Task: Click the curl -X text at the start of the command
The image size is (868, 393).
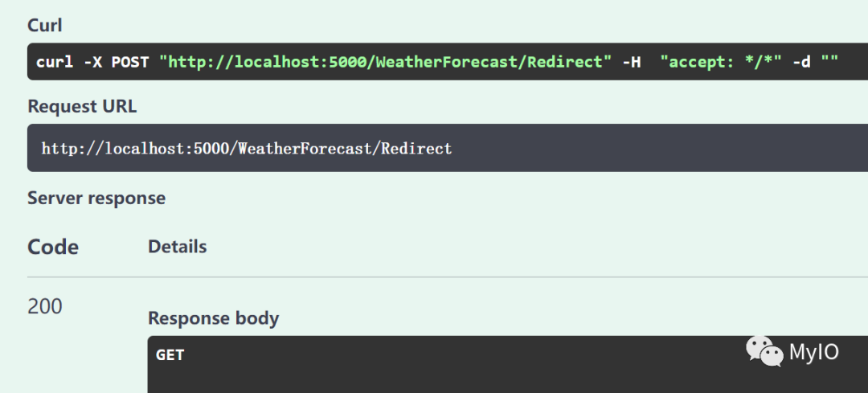Action: click(x=68, y=62)
